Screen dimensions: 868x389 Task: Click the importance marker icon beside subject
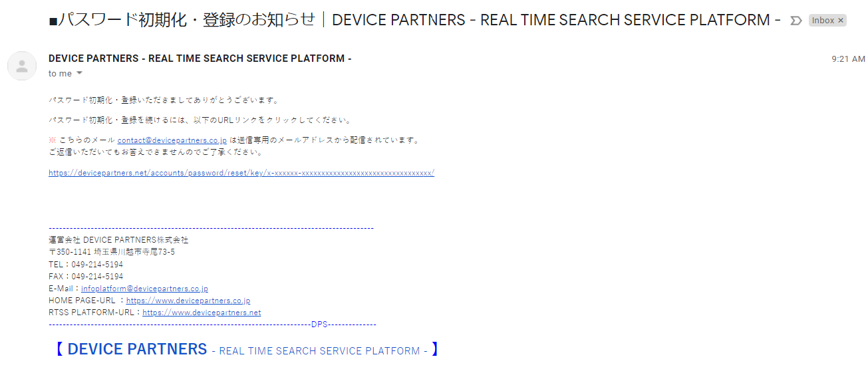796,21
